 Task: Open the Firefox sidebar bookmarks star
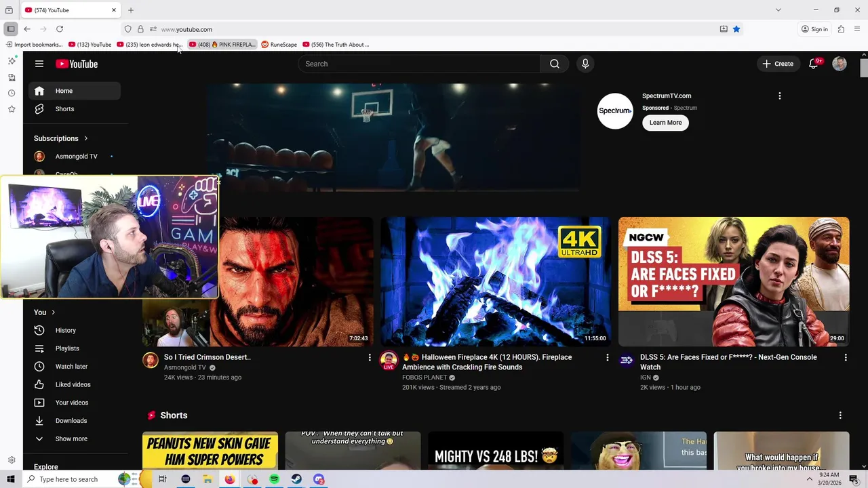click(12, 109)
